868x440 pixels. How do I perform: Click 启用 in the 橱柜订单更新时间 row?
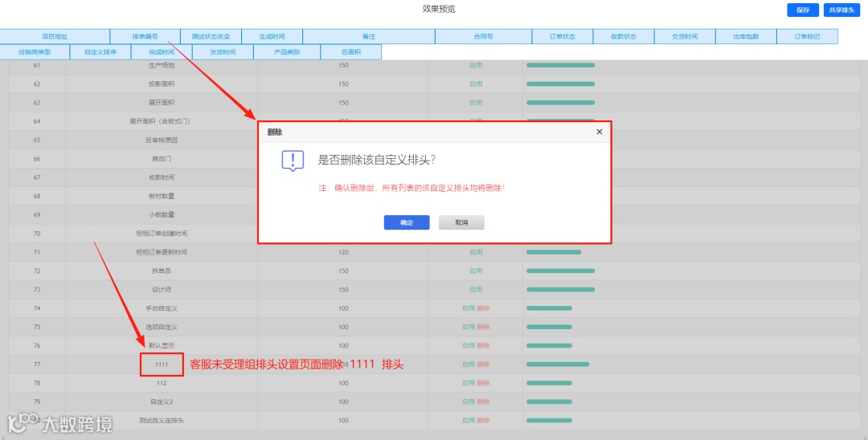pyautogui.click(x=476, y=252)
